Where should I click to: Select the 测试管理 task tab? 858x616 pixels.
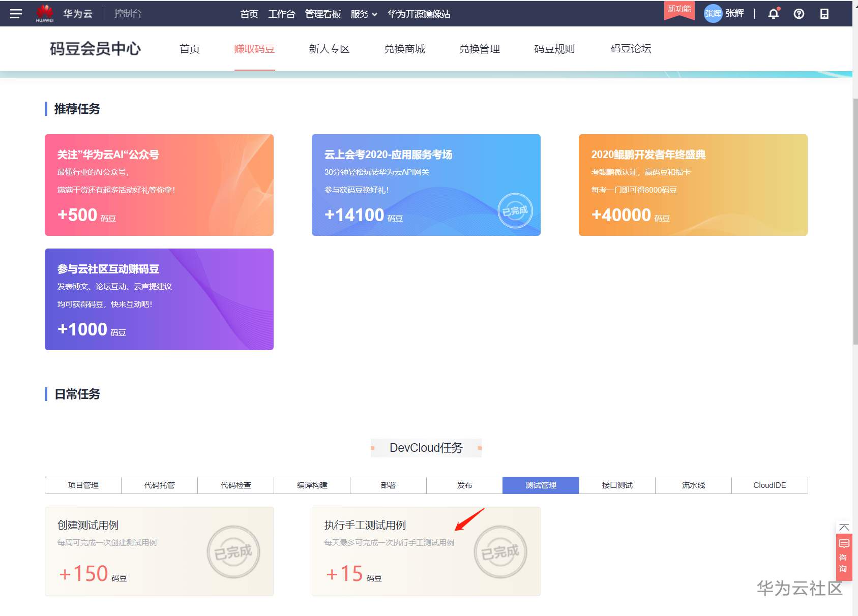point(541,485)
